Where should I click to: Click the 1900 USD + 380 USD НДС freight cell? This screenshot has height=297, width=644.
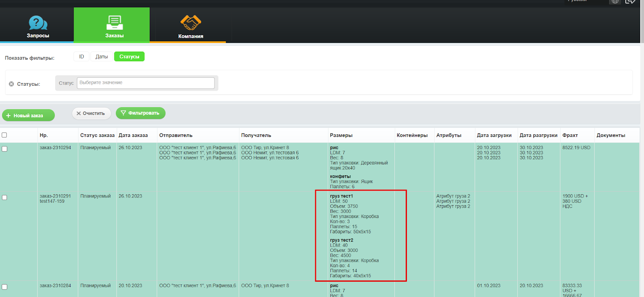[x=575, y=201]
